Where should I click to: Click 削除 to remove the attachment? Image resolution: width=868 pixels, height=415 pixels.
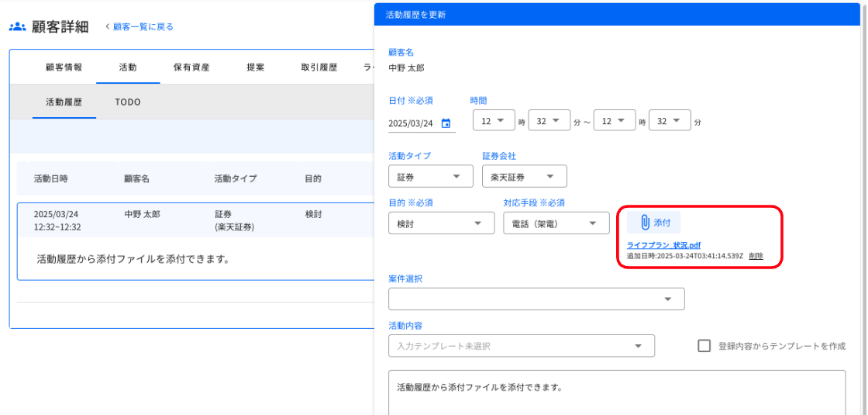(756, 255)
